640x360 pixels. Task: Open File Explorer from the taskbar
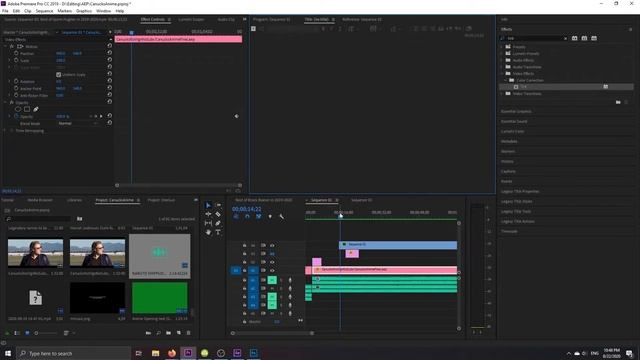pyautogui.click(x=156, y=353)
